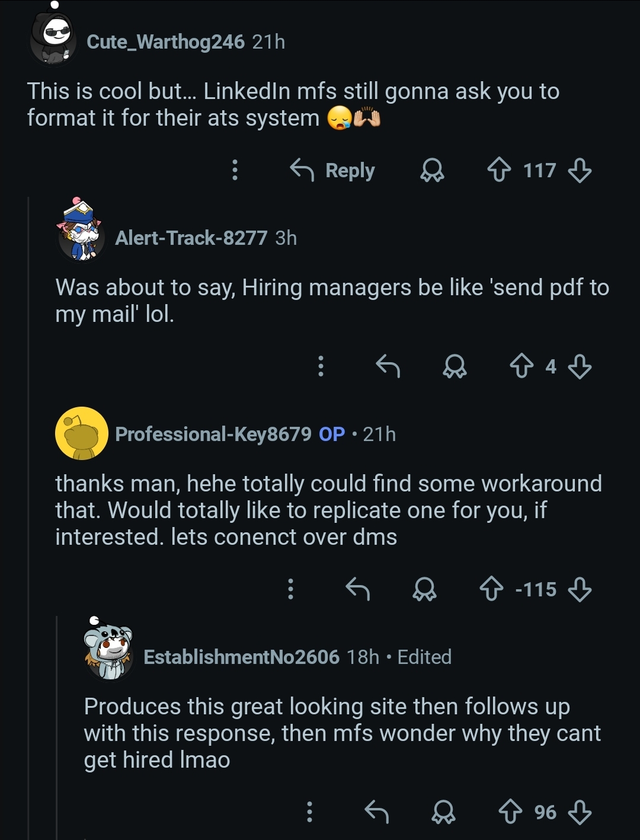Upvote Cute_Warthog246's comment
The height and width of the screenshot is (840, 640).
point(499,171)
